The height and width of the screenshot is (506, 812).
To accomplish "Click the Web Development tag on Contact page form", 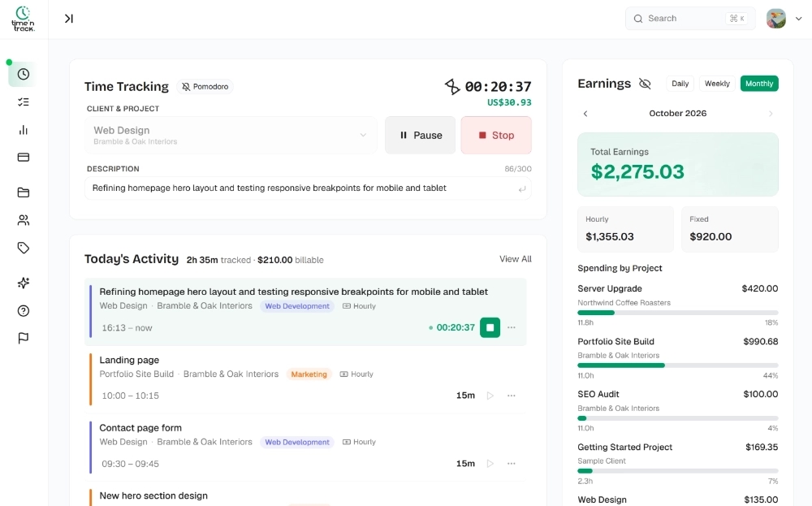I will (x=297, y=442).
